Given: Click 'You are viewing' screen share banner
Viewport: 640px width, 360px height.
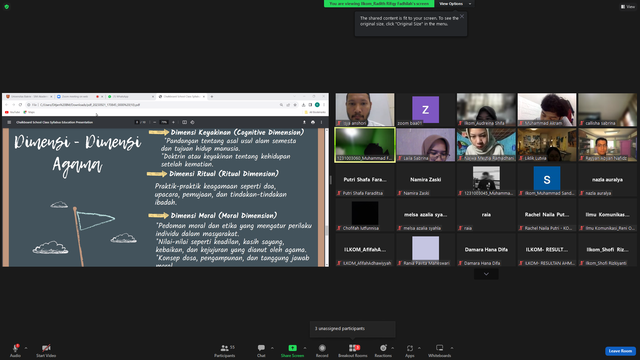Looking at the screenshot, I should (379, 4).
